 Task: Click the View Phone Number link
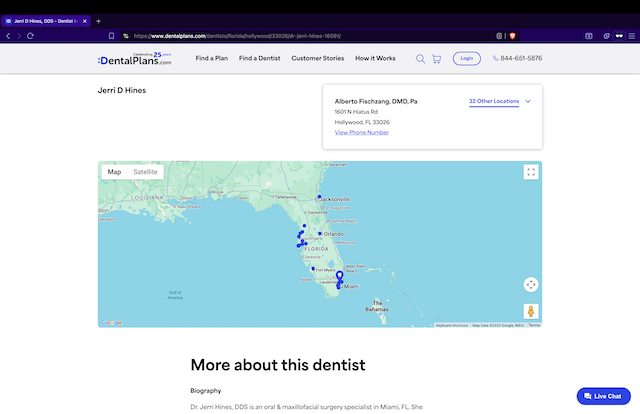tap(362, 132)
